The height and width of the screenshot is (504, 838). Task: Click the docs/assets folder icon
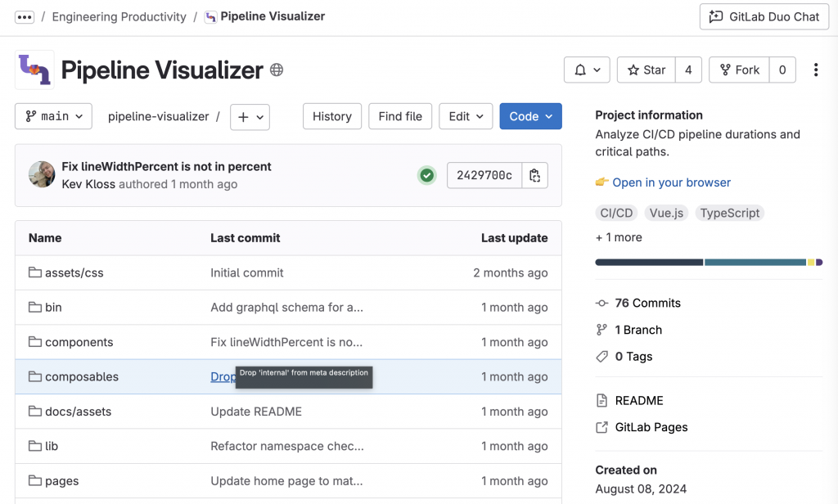pos(34,412)
